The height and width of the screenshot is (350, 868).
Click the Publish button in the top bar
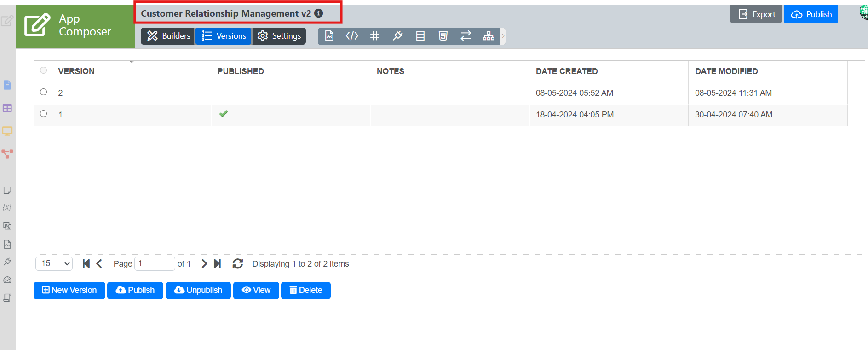[x=811, y=14]
